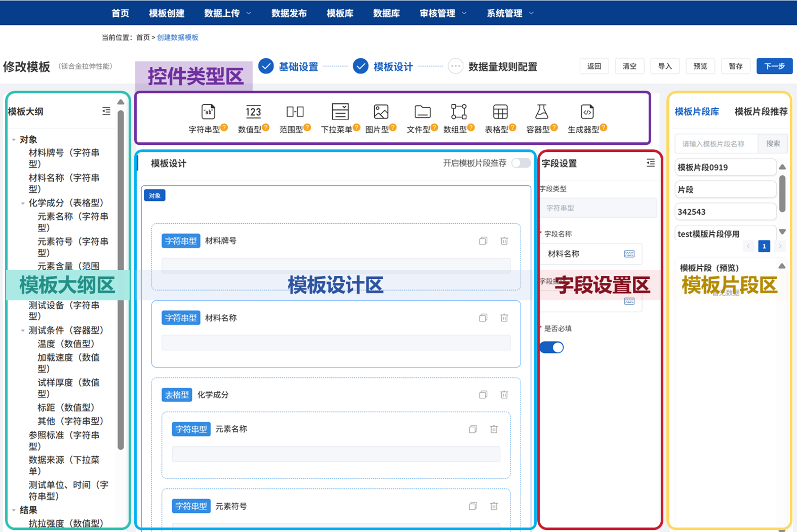Select the 数值型 control icon
797x532 pixels.
[253, 112]
